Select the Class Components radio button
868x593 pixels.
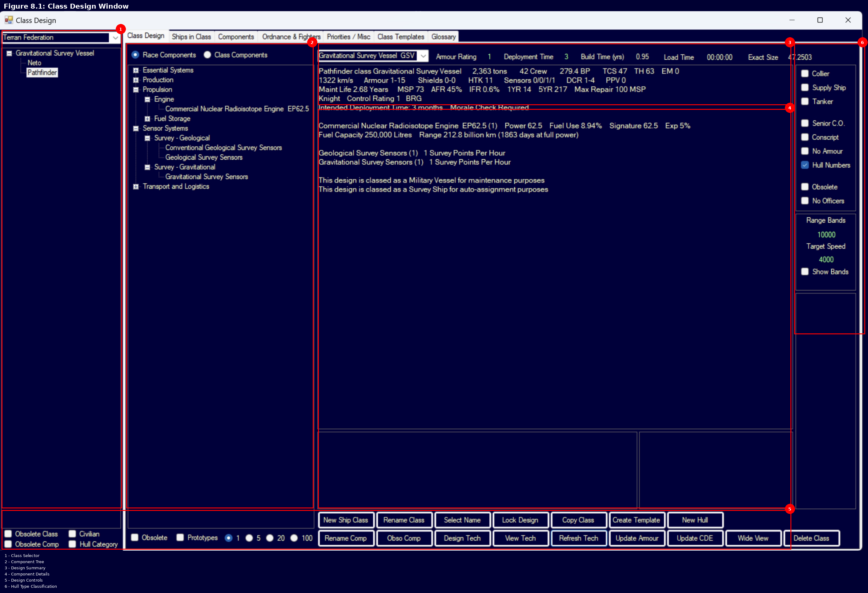click(207, 54)
